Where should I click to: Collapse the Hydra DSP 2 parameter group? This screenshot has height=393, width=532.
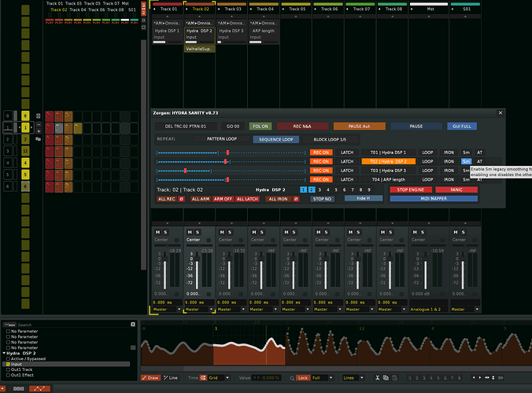click(4, 353)
